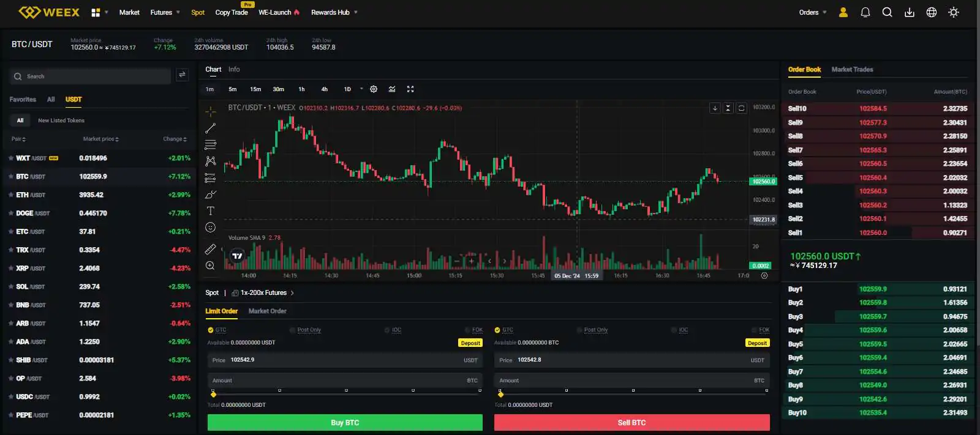
Task: Select Post Only on sell side
Action: (x=592, y=330)
